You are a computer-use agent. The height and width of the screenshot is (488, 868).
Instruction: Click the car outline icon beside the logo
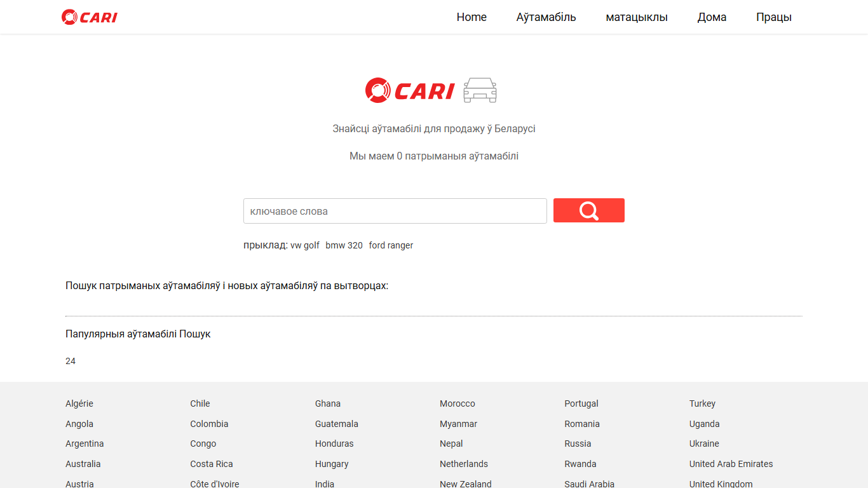pyautogui.click(x=480, y=90)
